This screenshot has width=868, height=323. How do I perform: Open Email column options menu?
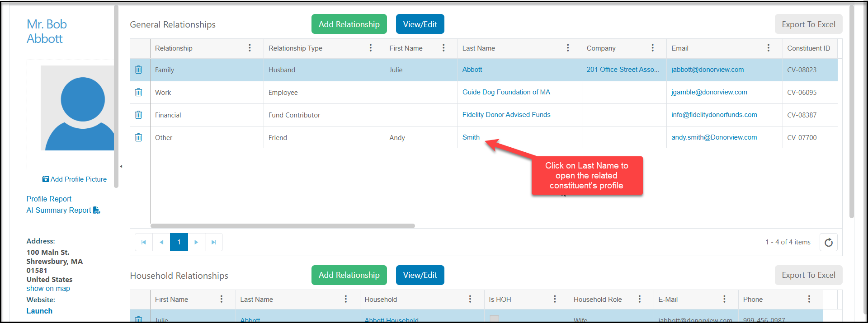coord(768,48)
